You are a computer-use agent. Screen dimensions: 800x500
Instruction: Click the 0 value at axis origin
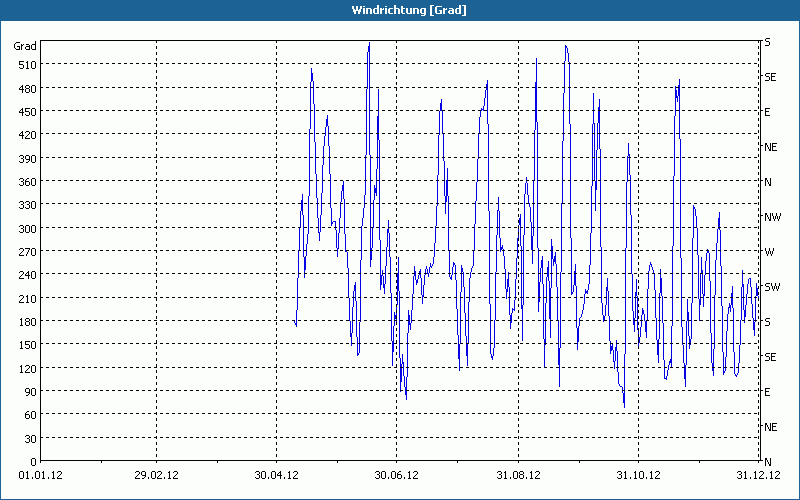pos(34,462)
